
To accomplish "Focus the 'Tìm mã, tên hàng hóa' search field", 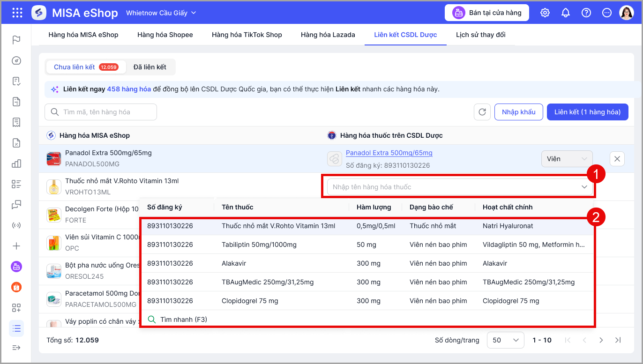I will click(101, 112).
